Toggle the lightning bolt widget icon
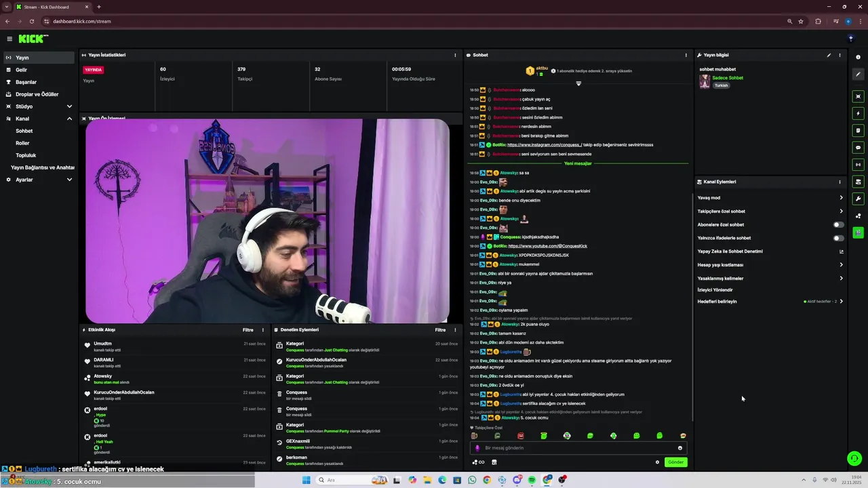The image size is (868, 488). pos(858,113)
